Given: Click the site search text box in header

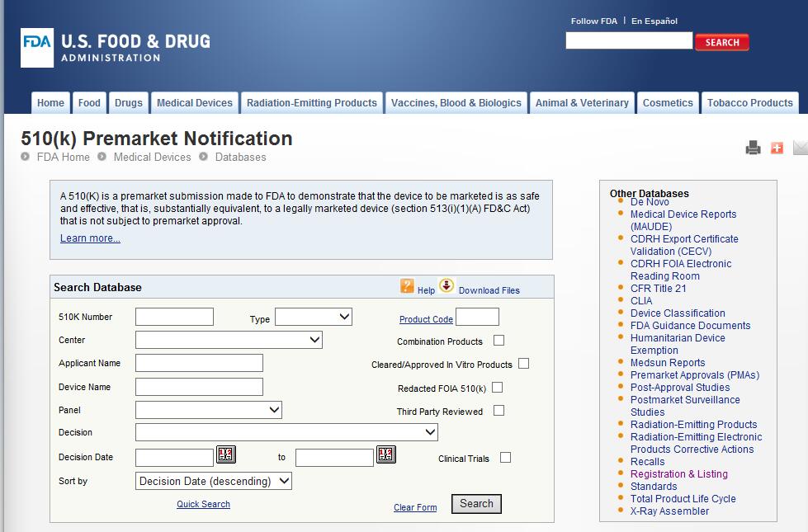Looking at the screenshot, I should (x=629, y=40).
